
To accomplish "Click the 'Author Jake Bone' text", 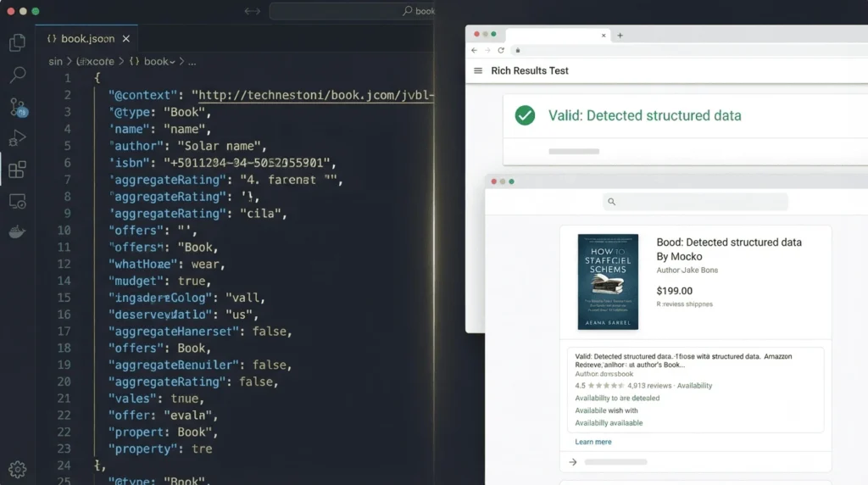I will (x=687, y=270).
